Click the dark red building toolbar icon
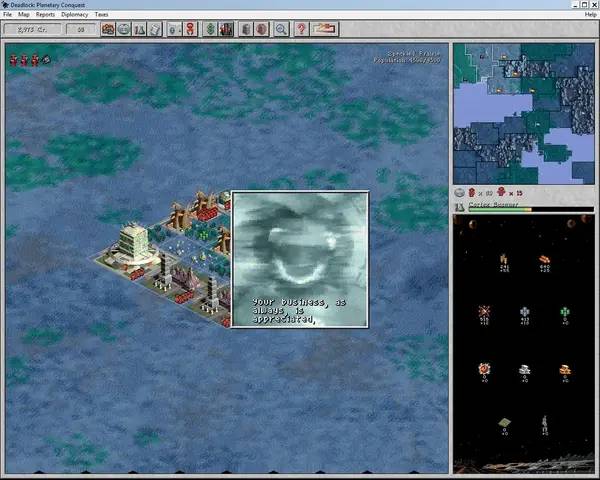The image size is (600, 480). coord(226,29)
